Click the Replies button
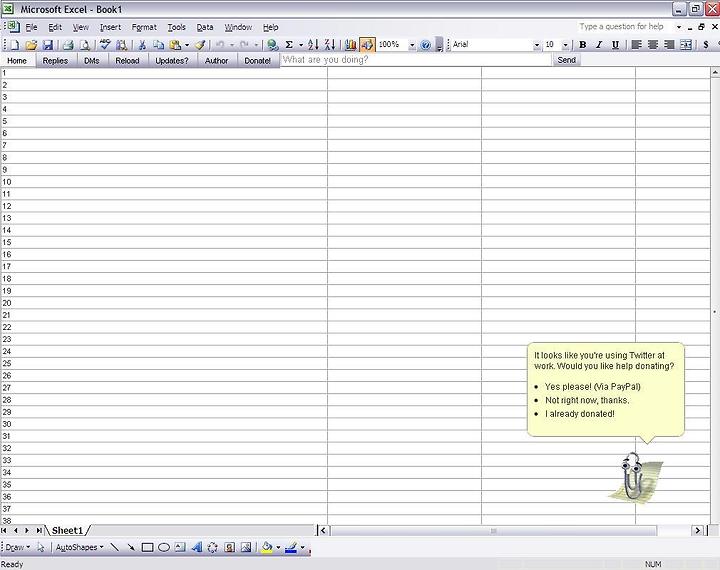The height and width of the screenshot is (570, 720). pos(55,61)
